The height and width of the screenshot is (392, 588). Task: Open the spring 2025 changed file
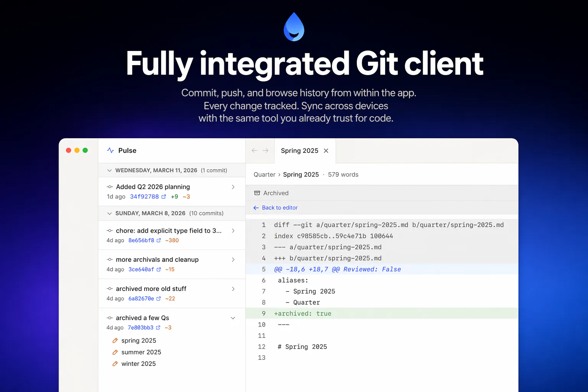[x=139, y=341]
